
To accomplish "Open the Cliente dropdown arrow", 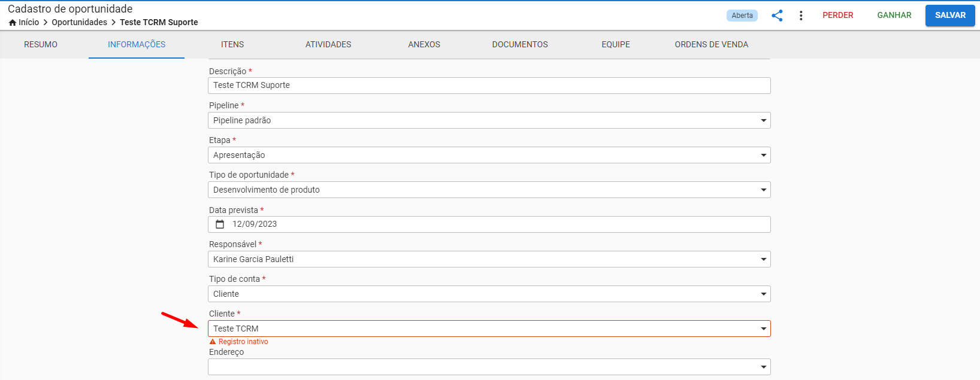I will (763, 329).
